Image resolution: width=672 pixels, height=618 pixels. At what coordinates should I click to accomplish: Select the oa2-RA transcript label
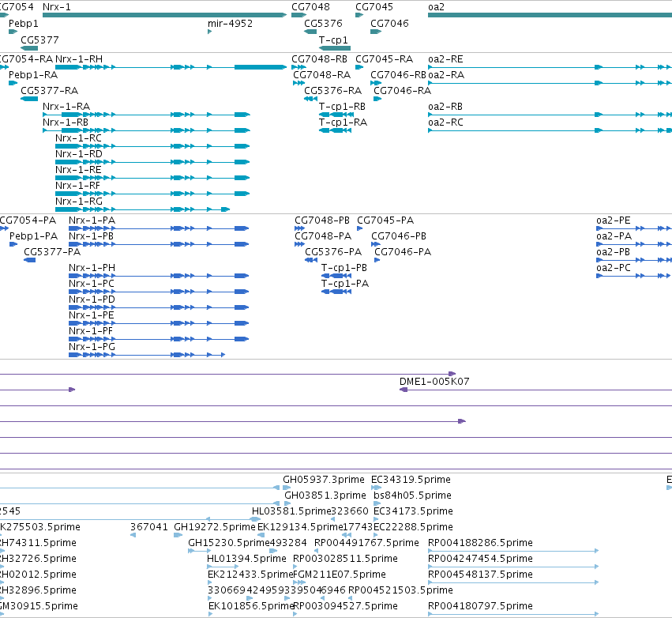coord(446,75)
